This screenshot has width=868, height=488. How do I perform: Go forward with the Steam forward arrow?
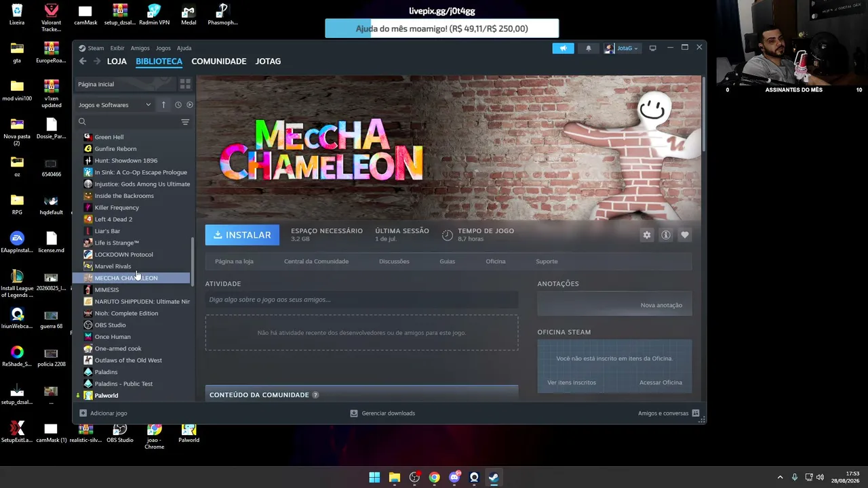click(97, 61)
